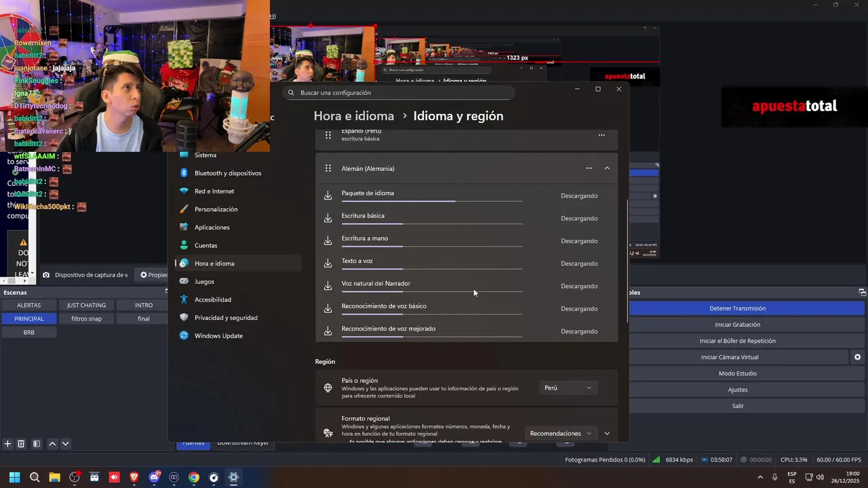Switch to BRB scene in OBS

[x=29, y=332]
